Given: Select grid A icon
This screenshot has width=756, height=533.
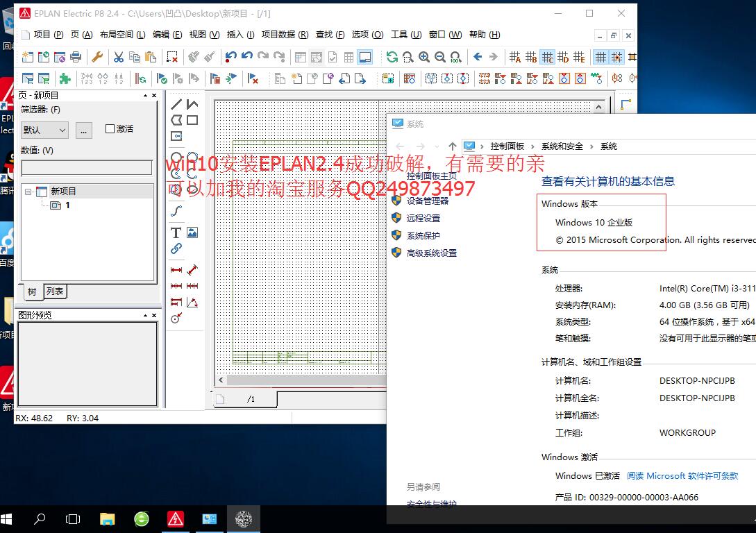Looking at the screenshot, I should tap(515, 58).
